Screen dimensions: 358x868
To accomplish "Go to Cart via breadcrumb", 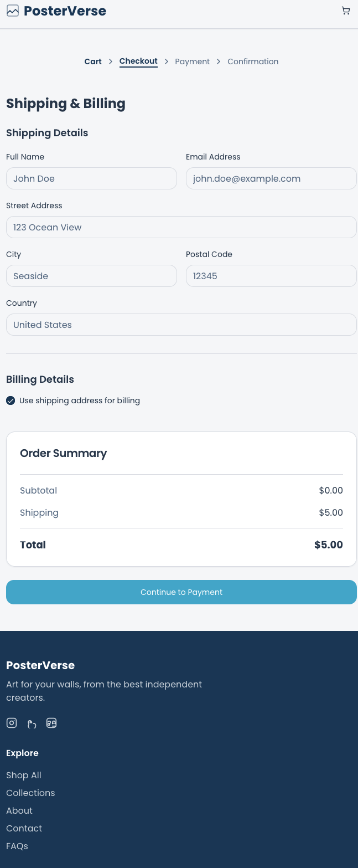I will coord(92,61).
